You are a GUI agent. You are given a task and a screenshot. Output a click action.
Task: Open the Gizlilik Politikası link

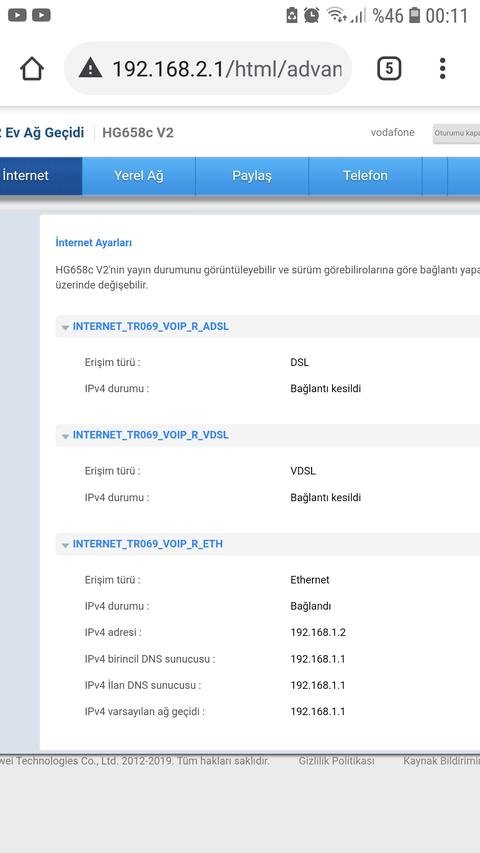(336, 761)
